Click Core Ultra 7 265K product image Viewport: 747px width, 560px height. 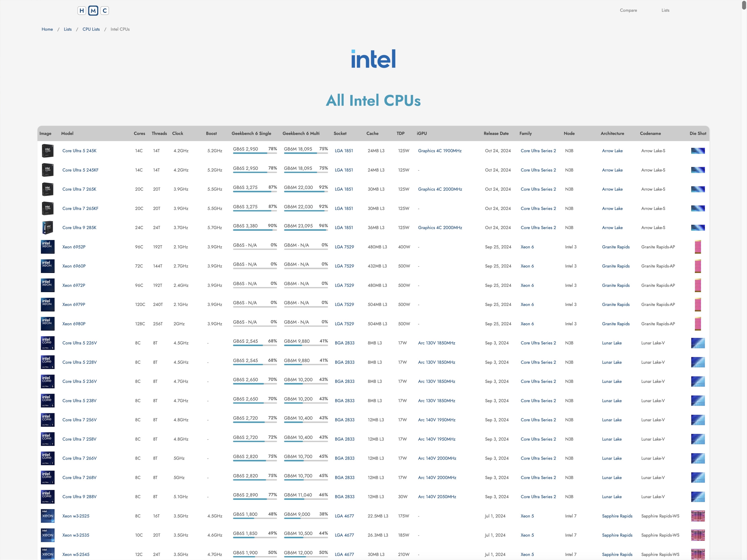[48, 189]
